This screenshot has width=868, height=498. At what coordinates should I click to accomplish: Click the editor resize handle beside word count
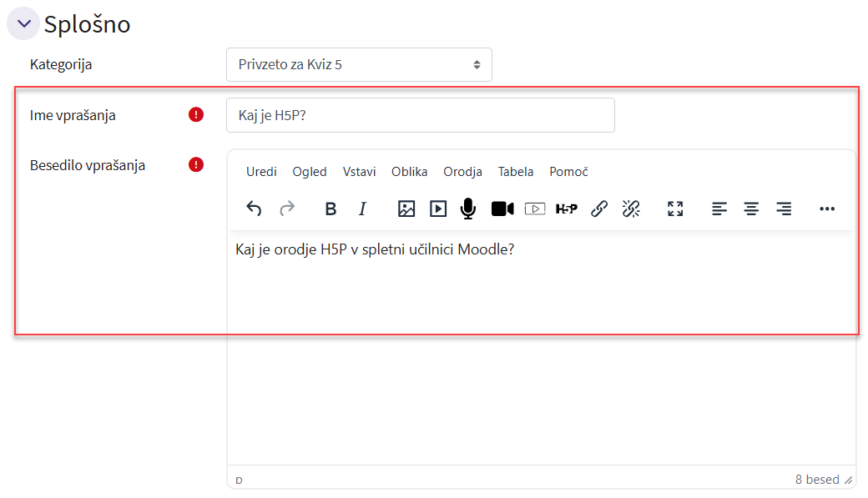click(849, 480)
